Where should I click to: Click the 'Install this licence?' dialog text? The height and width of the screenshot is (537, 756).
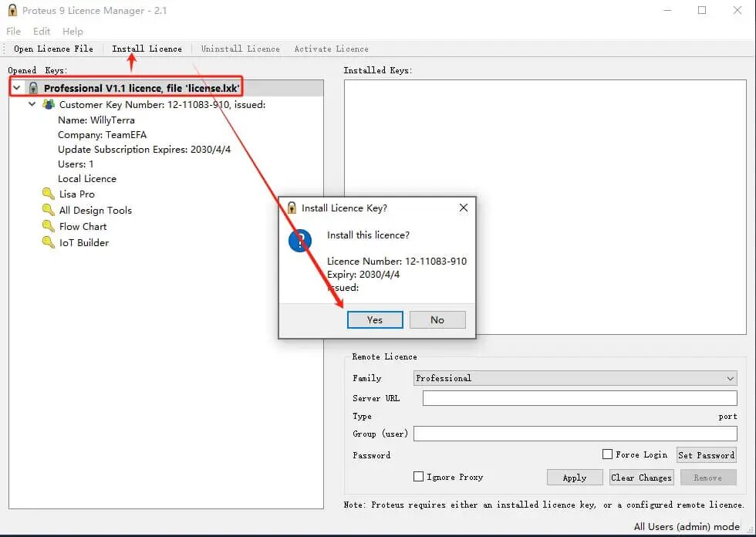[369, 235]
